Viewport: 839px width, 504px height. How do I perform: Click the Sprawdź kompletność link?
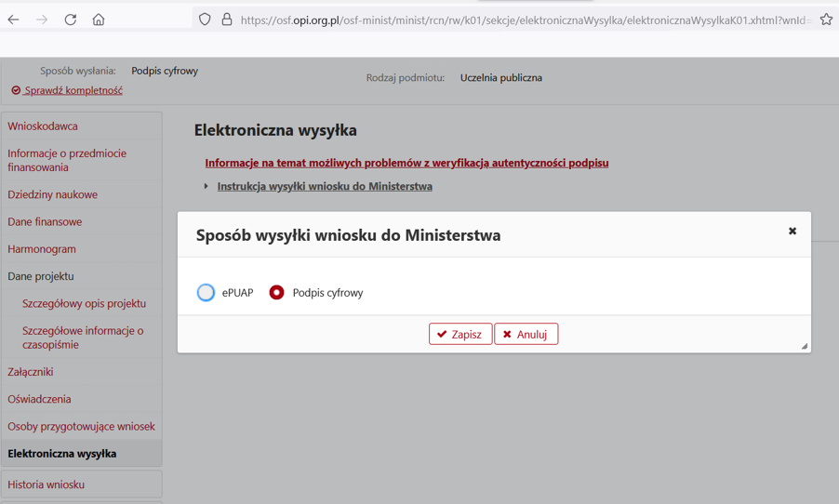pyautogui.click(x=73, y=91)
